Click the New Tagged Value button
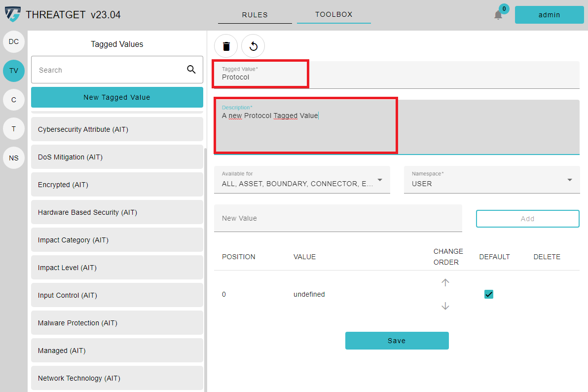 (117, 97)
